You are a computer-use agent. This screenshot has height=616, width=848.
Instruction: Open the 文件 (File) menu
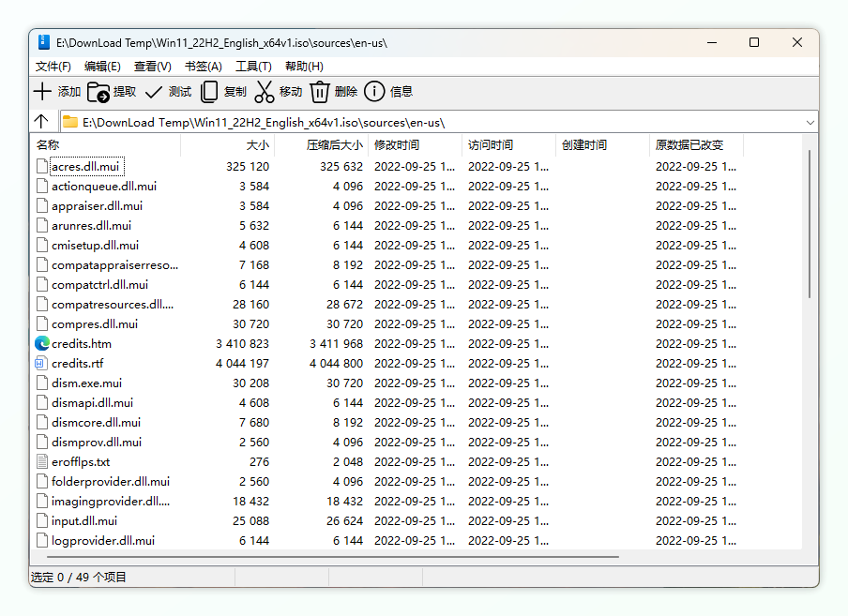tap(53, 66)
